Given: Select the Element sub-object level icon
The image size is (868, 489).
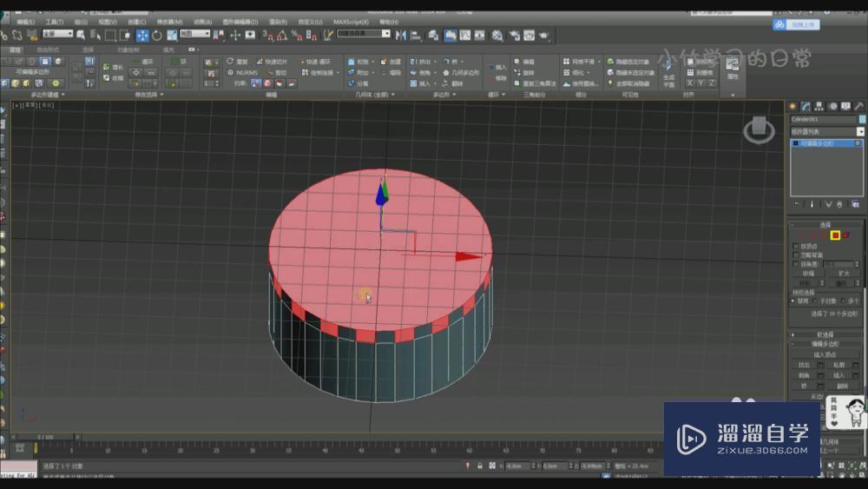Looking at the screenshot, I should pyautogui.click(x=845, y=235).
